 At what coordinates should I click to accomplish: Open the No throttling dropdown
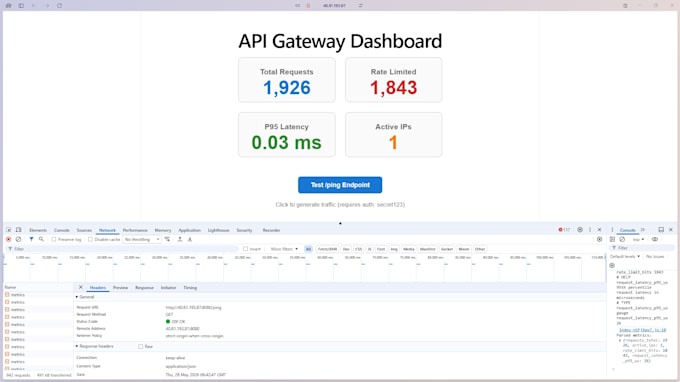click(142, 239)
